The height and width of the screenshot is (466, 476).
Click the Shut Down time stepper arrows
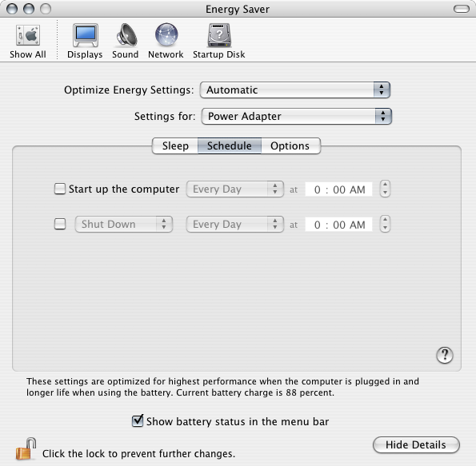(385, 224)
